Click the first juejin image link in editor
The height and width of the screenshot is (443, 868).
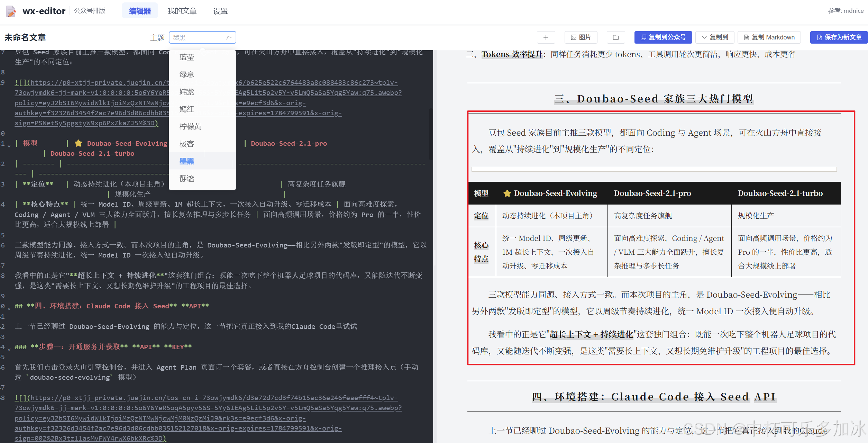tap(208, 103)
